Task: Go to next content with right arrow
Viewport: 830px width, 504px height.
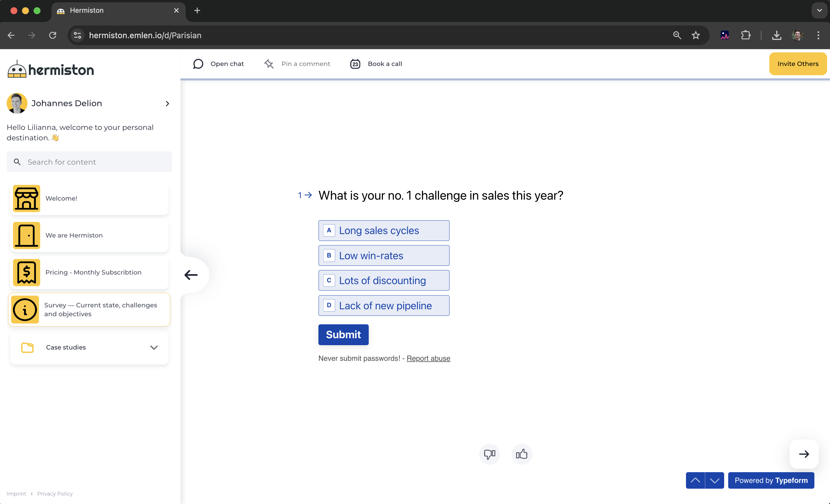Action: pyautogui.click(x=804, y=454)
